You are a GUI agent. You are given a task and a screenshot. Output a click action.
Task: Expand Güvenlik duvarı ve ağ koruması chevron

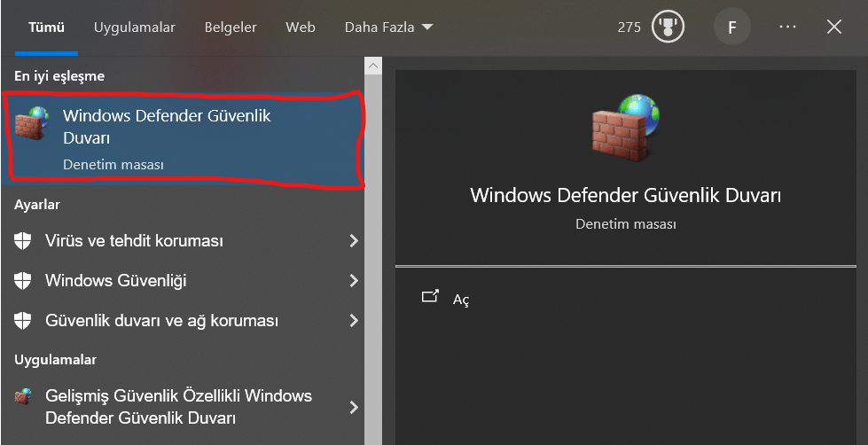coord(354,321)
